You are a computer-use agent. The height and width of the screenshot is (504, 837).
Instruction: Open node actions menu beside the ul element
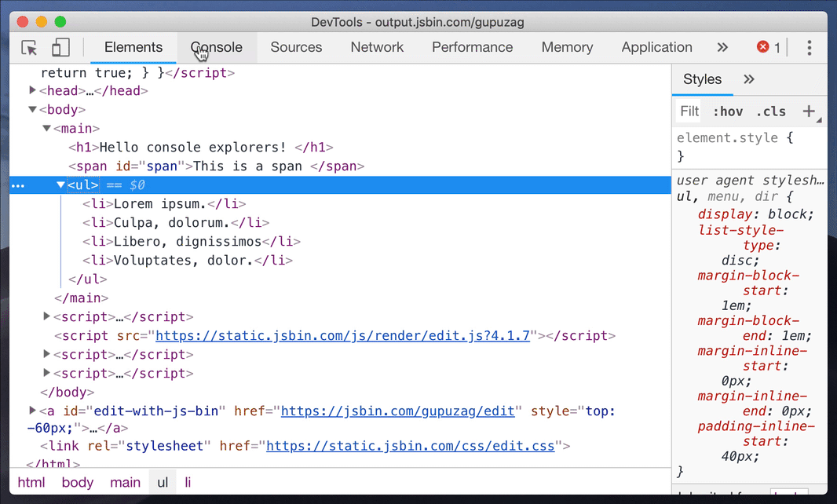(17, 185)
